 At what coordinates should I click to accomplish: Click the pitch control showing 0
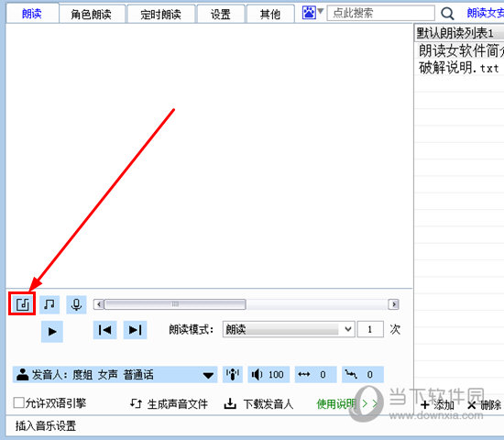point(363,374)
